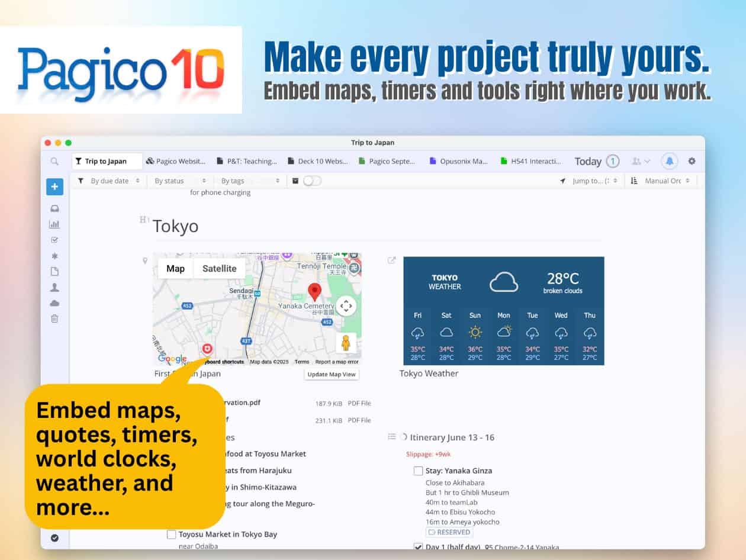Switch the map to Satellite view
Viewport: 746px width, 560px height.
(x=219, y=269)
